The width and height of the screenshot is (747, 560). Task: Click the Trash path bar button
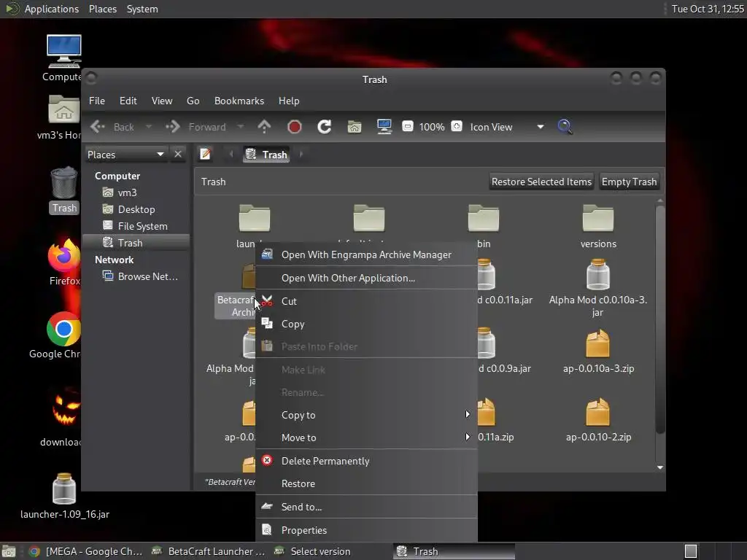266,155
